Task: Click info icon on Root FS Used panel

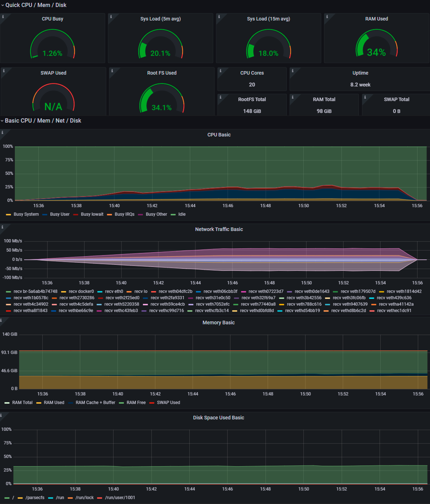Action: click(x=112, y=71)
